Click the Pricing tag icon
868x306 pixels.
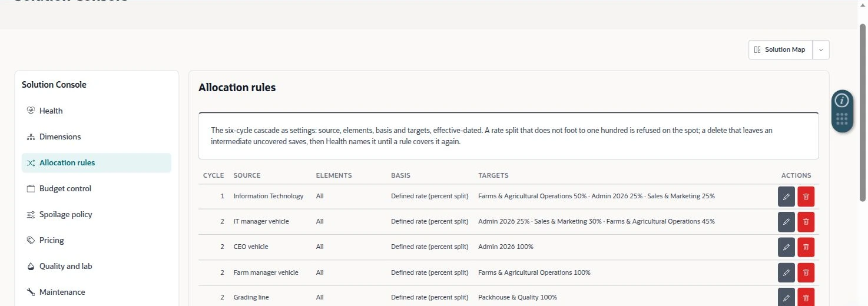[31, 240]
